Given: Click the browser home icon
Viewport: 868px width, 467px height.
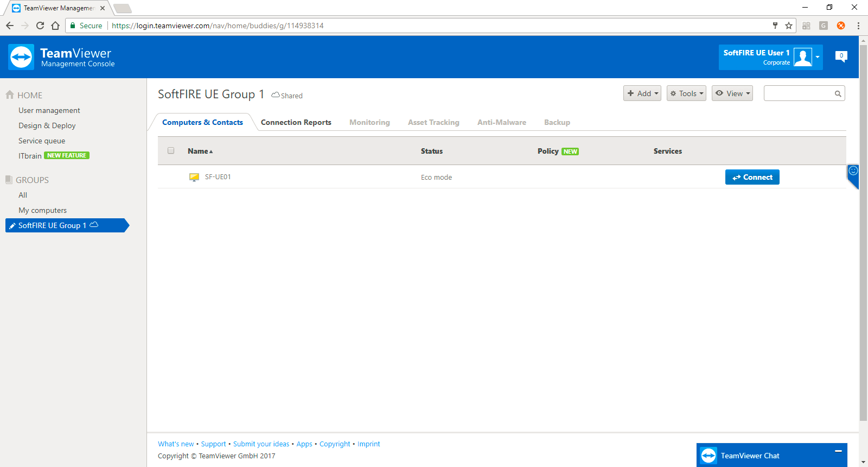Looking at the screenshot, I should [55, 26].
